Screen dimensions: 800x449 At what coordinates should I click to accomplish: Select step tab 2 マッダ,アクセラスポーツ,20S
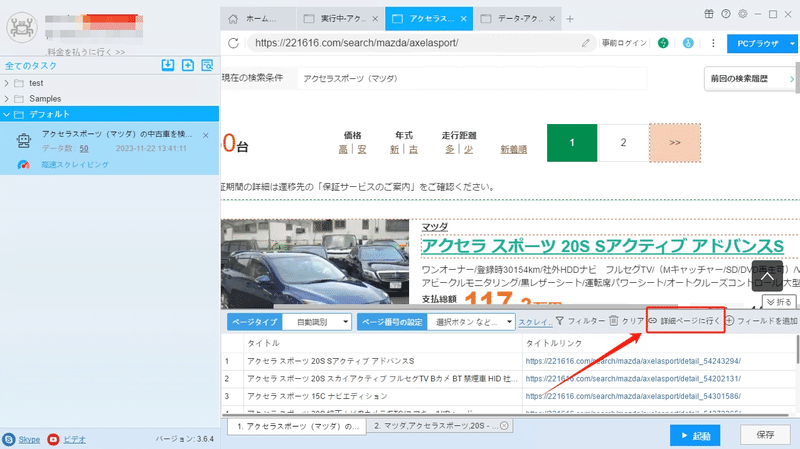click(x=440, y=426)
